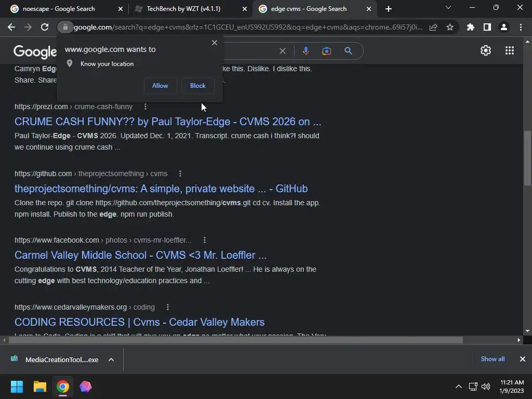Viewport: 532px width, 399px height.
Task: Share this page from the address bar
Action: click(433, 27)
